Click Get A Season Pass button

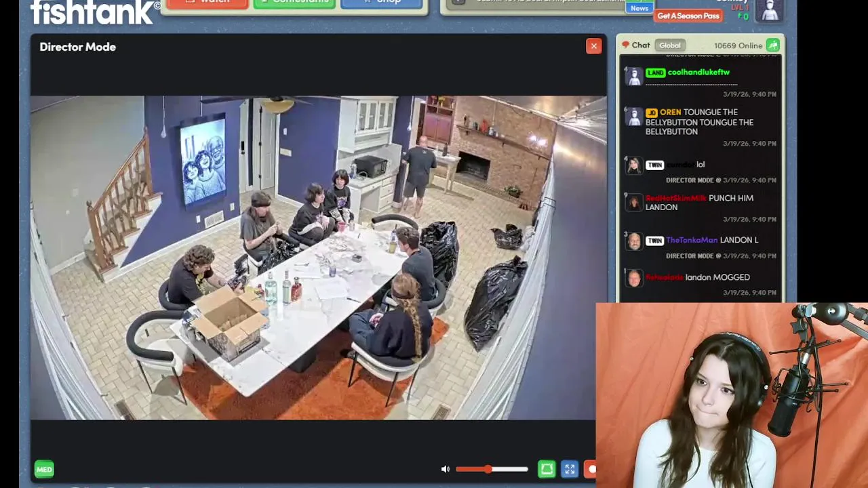[x=688, y=16]
